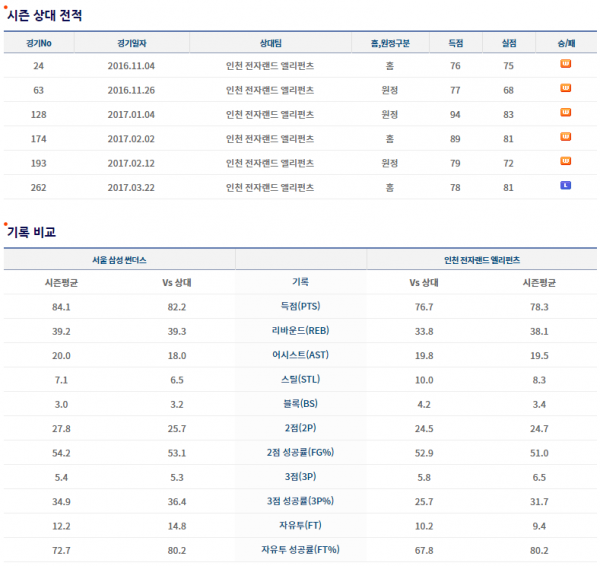Image resolution: width=600 pixels, height=566 pixels.
Task: Click the win icon for game 24
Action: [x=566, y=64]
